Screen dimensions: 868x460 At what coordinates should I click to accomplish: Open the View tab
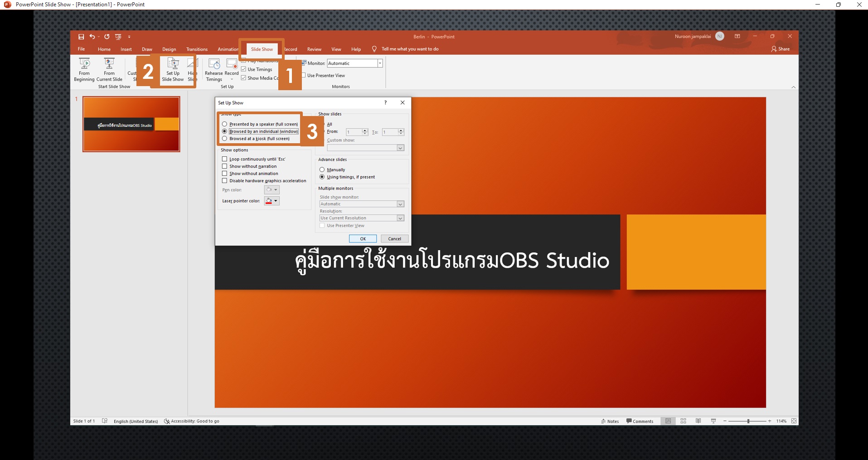tap(336, 49)
